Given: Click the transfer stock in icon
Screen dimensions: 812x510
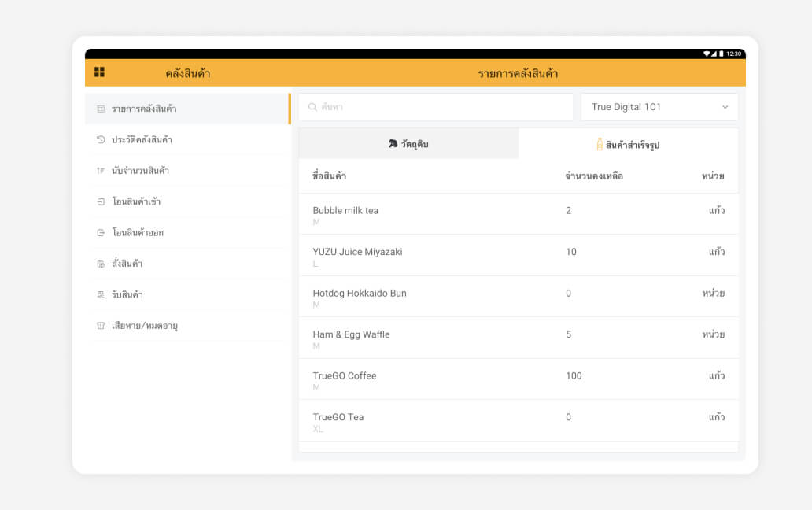Looking at the screenshot, I should pos(101,201).
